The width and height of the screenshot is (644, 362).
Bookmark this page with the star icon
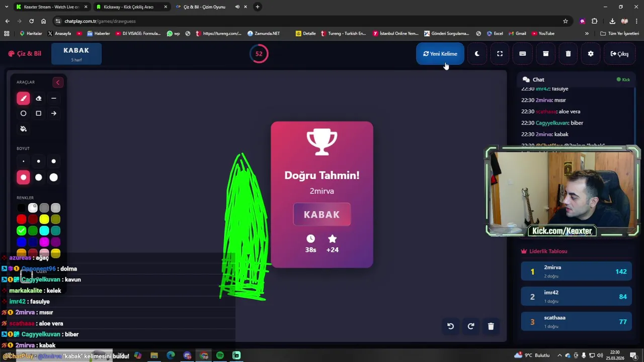point(566,21)
